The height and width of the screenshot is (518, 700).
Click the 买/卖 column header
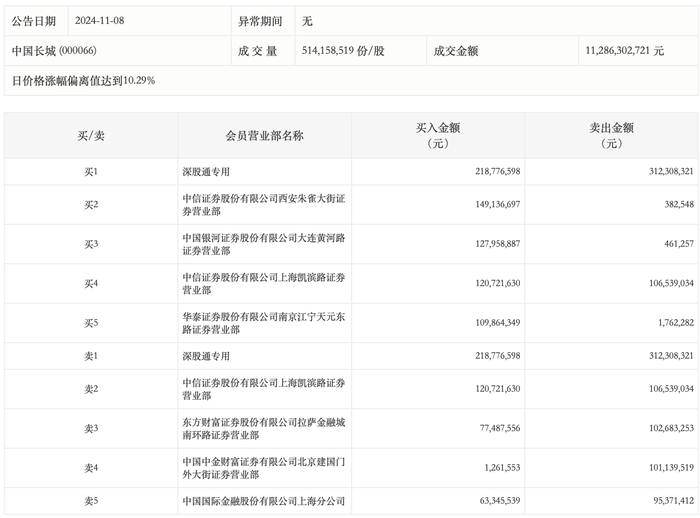(x=91, y=135)
